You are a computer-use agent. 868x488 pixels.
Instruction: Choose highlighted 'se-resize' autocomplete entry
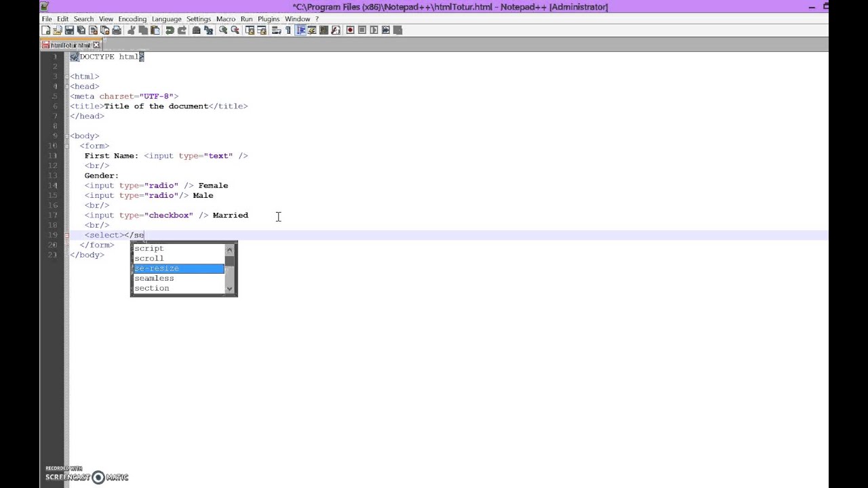pos(178,268)
